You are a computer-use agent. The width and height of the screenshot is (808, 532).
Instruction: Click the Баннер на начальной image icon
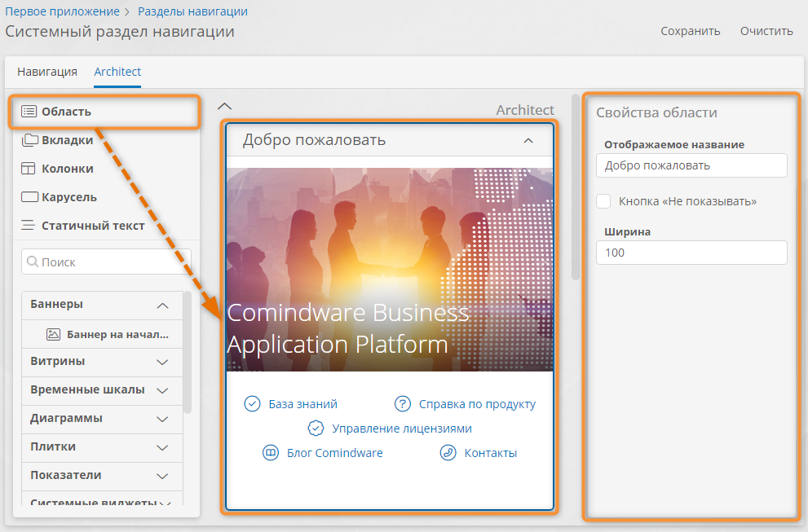[54, 334]
